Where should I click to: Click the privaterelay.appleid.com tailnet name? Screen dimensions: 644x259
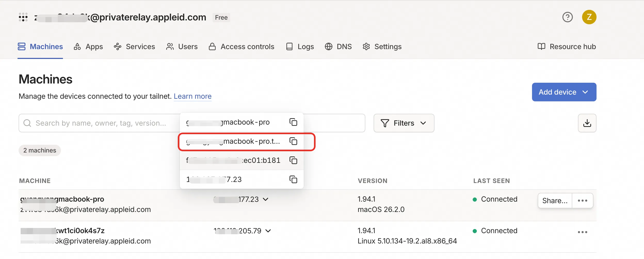120,17
